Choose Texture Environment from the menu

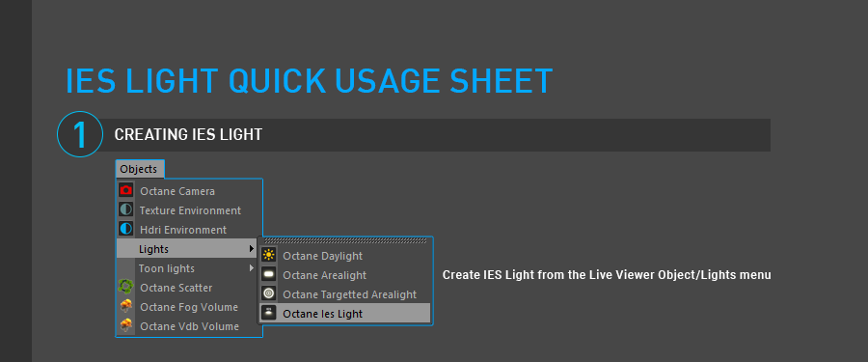click(189, 210)
